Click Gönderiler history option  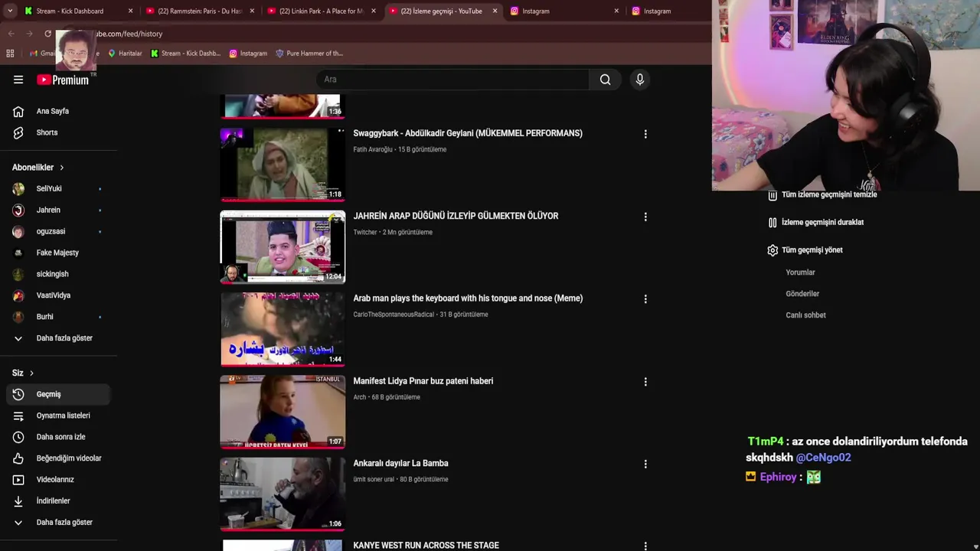[802, 294]
